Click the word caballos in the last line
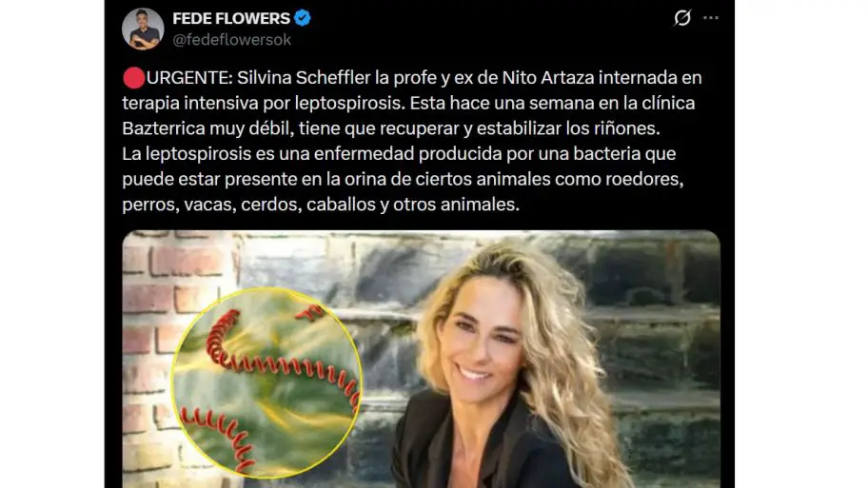Image resolution: width=868 pixels, height=488 pixels. point(341,205)
